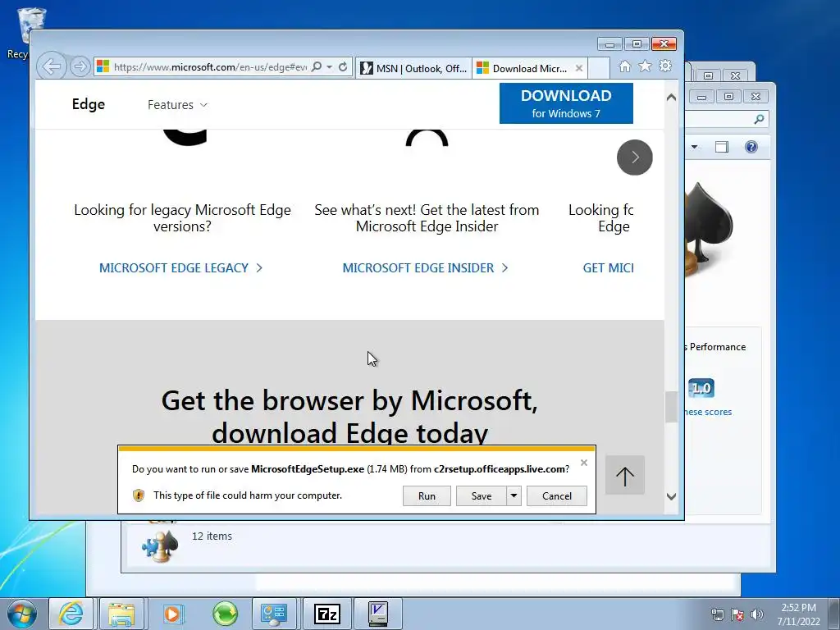
Task: Click the search magnifier in address bar
Action: point(317,67)
